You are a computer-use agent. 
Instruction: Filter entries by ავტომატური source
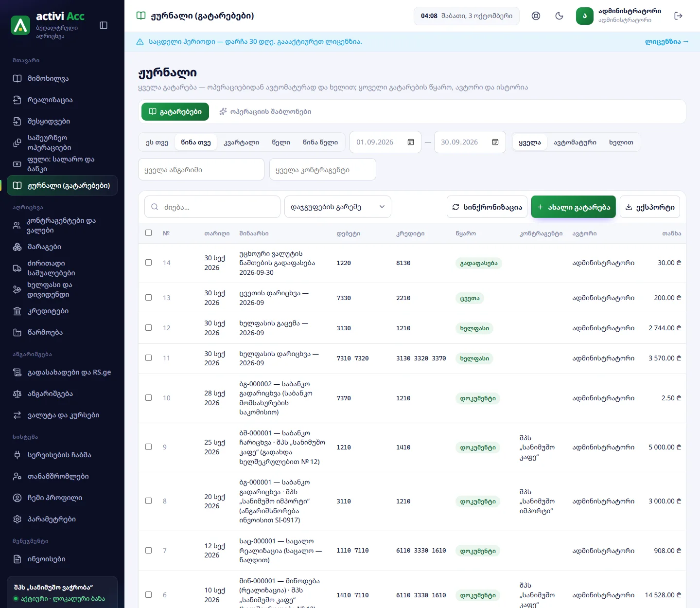pyautogui.click(x=575, y=143)
